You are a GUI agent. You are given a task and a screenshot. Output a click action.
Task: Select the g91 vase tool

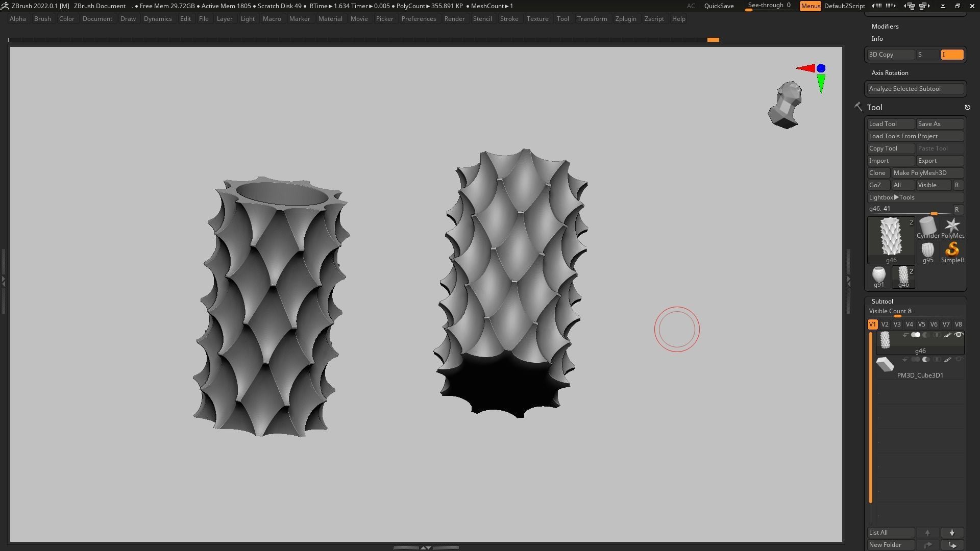pyautogui.click(x=878, y=275)
